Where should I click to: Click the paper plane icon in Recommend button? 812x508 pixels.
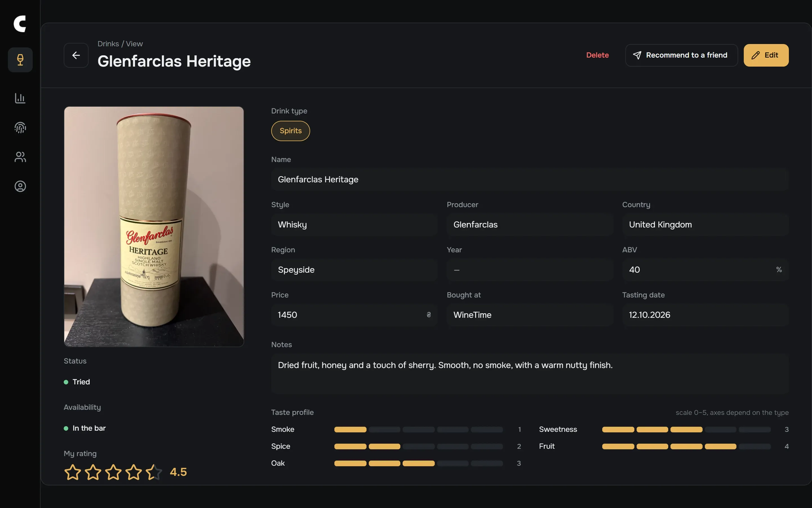pyautogui.click(x=637, y=55)
